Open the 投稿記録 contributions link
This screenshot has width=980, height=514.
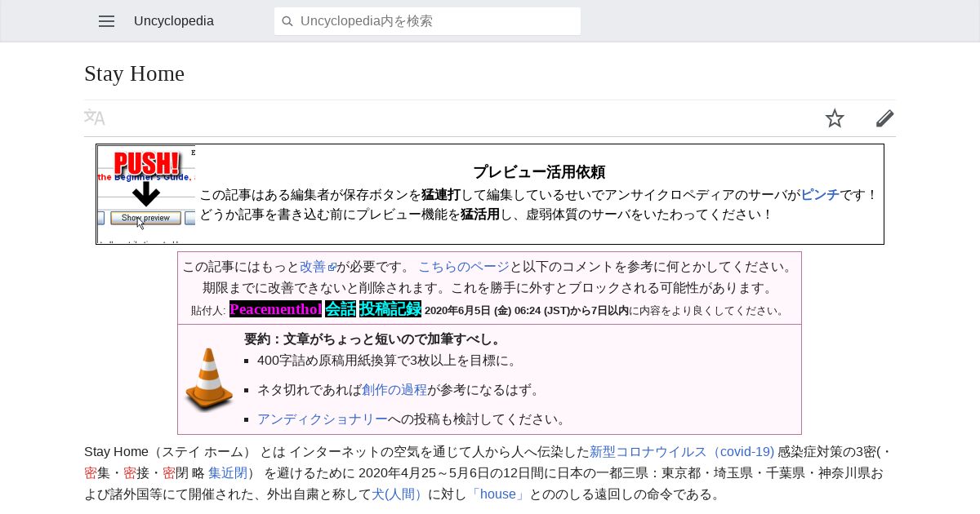[x=390, y=309]
